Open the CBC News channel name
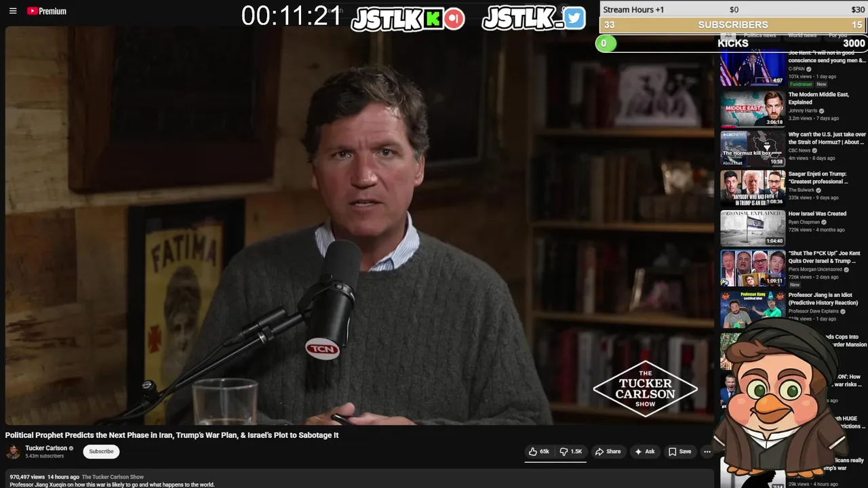 [800, 150]
